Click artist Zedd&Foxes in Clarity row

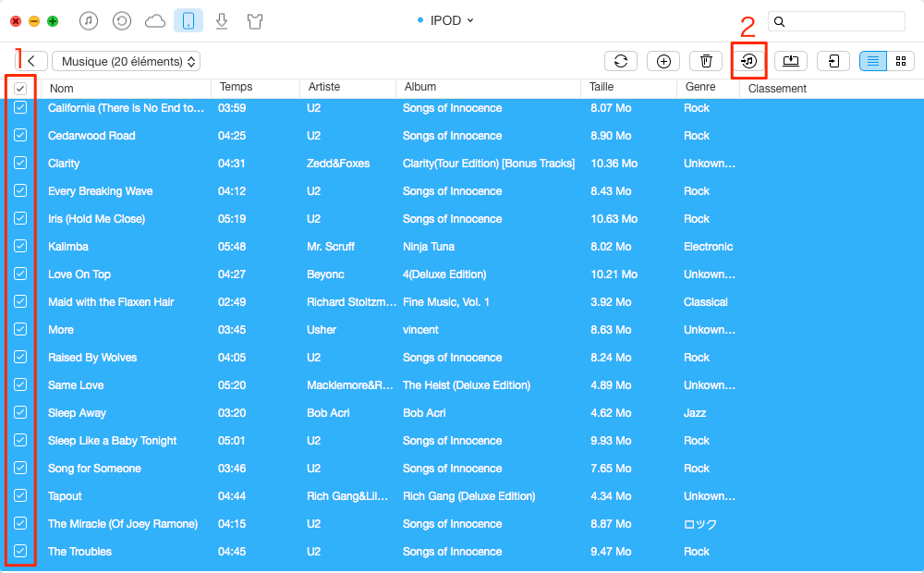(x=338, y=164)
